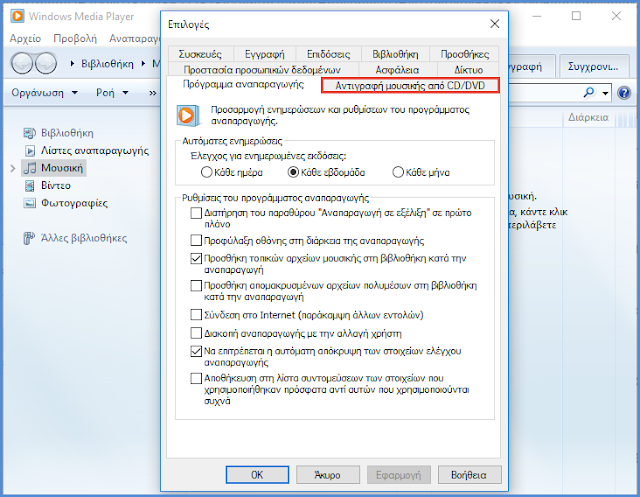Click the Windows Media Player title bar icon

click(17, 16)
